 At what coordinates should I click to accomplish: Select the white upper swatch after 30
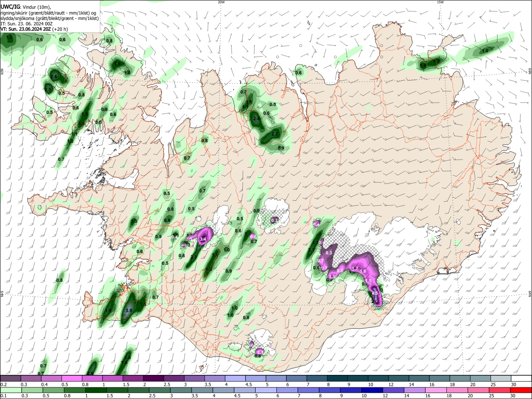click(x=522, y=378)
